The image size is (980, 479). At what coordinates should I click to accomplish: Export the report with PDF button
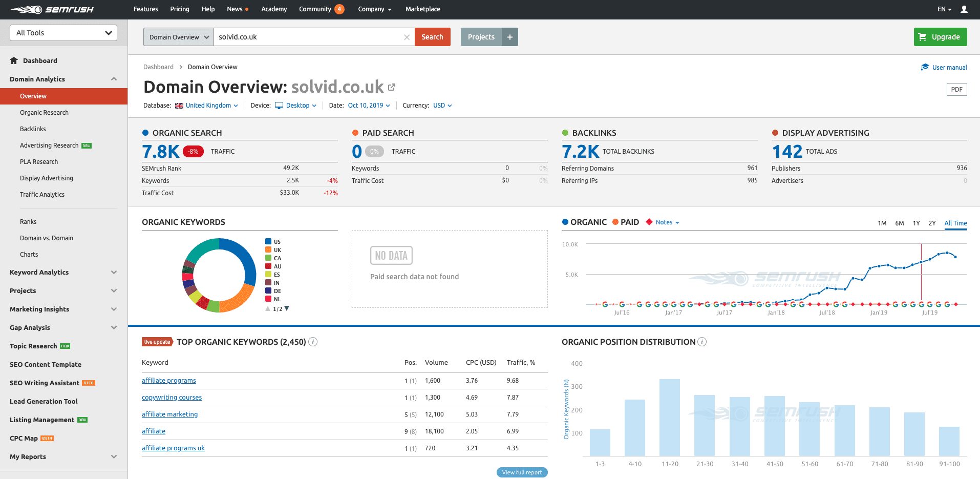click(x=957, y=90)
